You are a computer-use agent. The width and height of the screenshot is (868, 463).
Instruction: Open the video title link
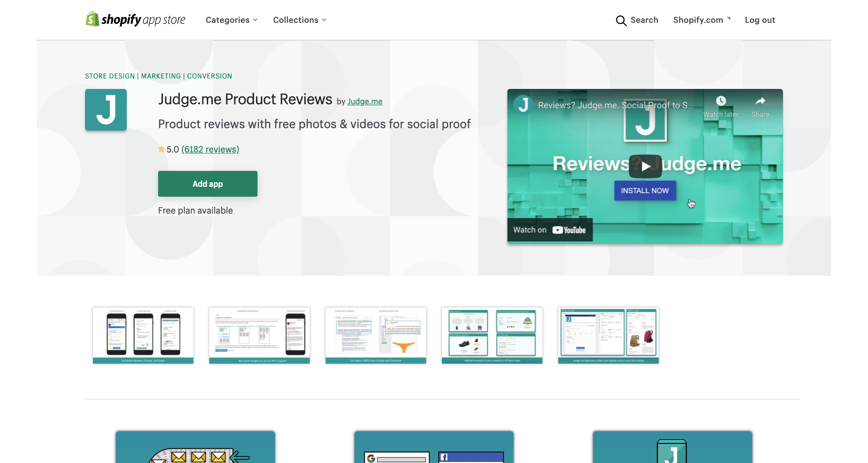point(616,105)
